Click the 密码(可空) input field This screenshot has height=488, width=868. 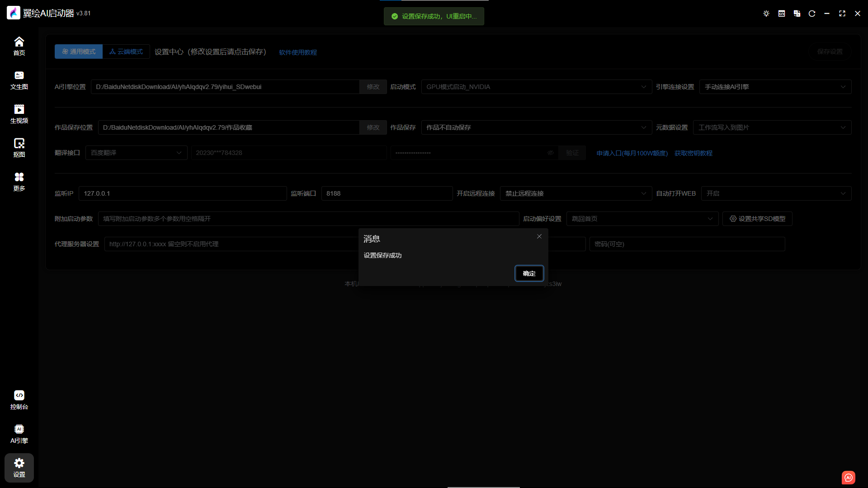(x=687, y=244)
